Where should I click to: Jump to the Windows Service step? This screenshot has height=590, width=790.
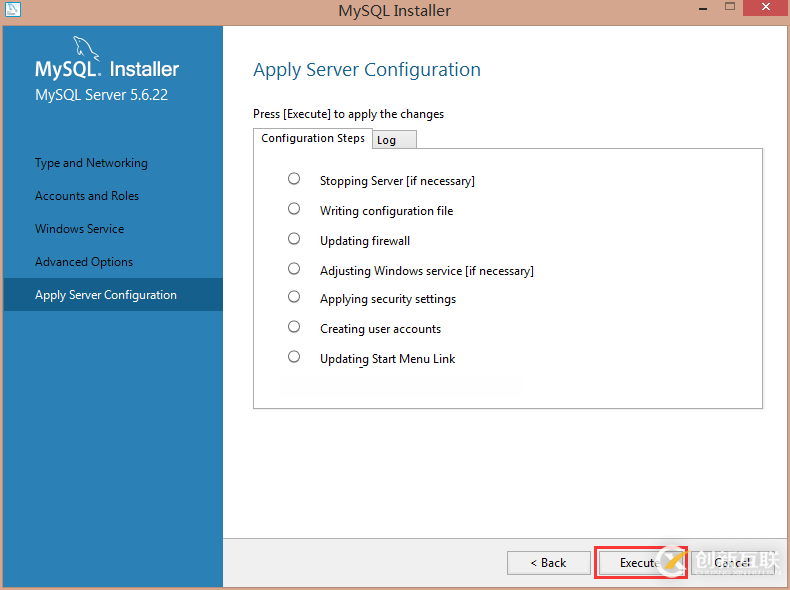click(x=80, y=229)
